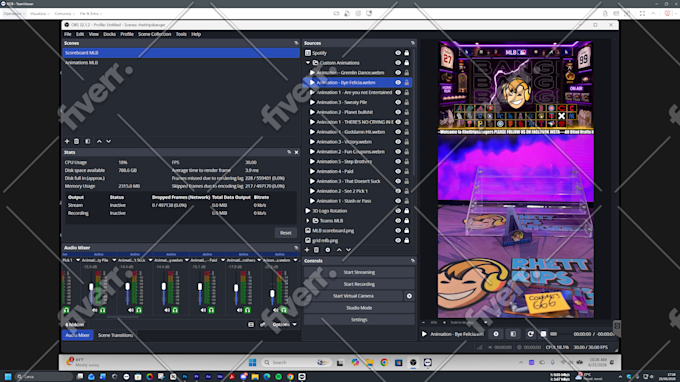Viewport: 680px width, 382px height.
Task: Open source properties gear in Sources toolbar
Action: [328, 250]
